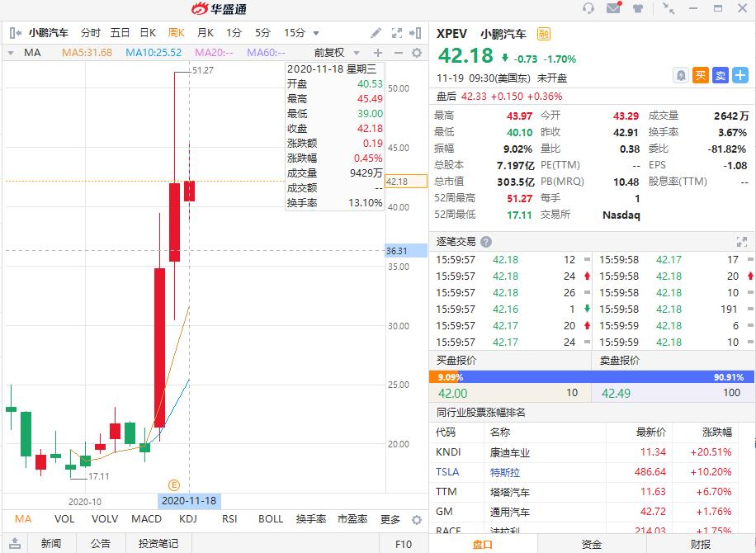Open bottom indicator settings gear
The width and height of the screenshot is (756, 553).
coord(417,520)
